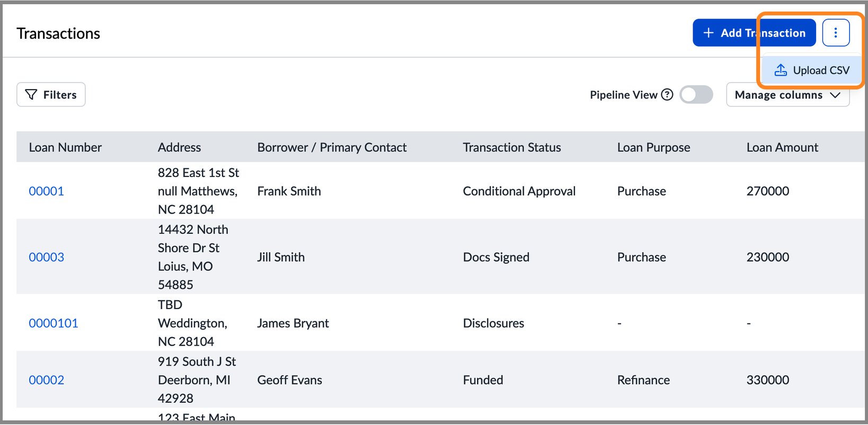
Task: Open loan number 0000101 link
Action: click(x=54, y=323)
